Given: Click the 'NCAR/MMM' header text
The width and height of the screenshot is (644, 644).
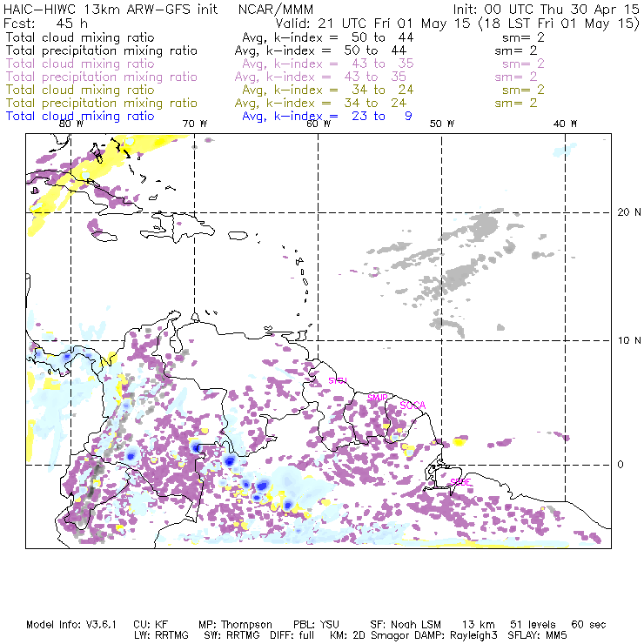Looking at the screenshot, I should click(x=276, y=10).
